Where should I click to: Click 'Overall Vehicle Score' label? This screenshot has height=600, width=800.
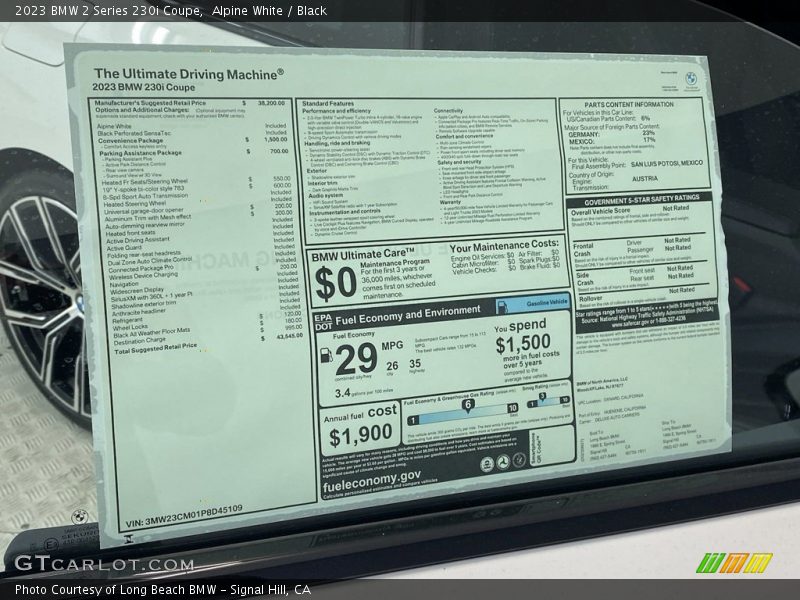tap(601, 211)
